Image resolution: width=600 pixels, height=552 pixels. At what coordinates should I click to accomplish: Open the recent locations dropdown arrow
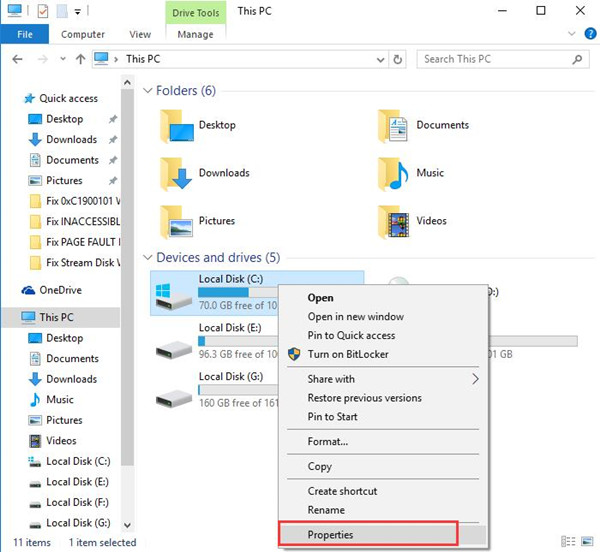(63, 59)
